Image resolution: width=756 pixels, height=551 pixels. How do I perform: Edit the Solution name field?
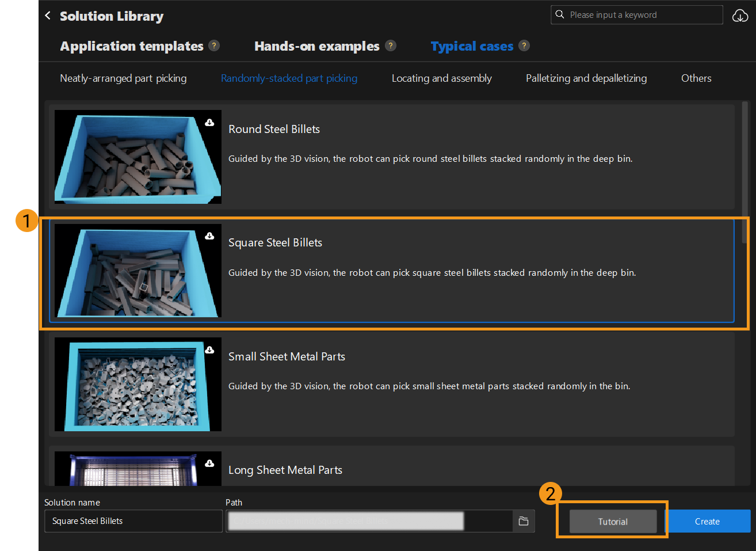pos(133,521)
